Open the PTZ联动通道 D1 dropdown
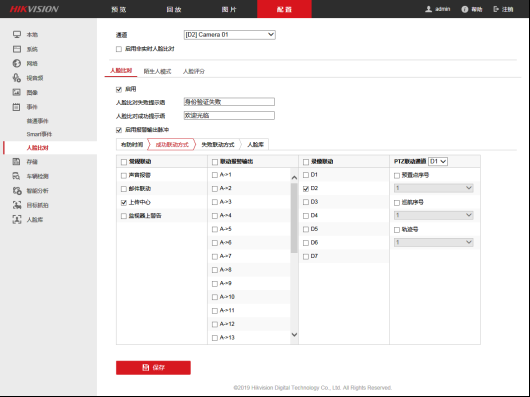This screenshot has width=530, height=397. click(438, 162)
